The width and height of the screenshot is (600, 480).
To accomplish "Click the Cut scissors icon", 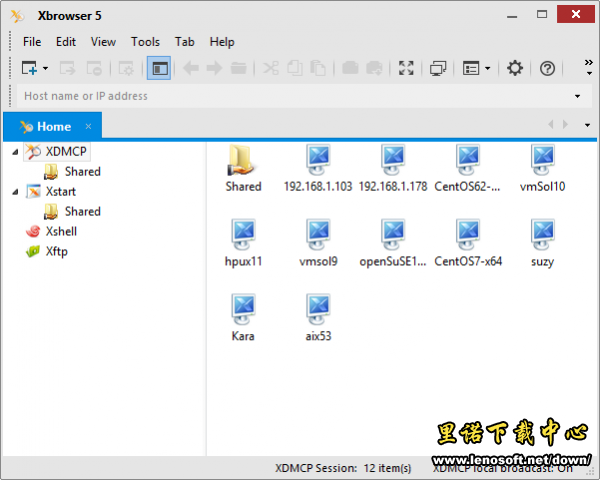I will tap(271, 69).
